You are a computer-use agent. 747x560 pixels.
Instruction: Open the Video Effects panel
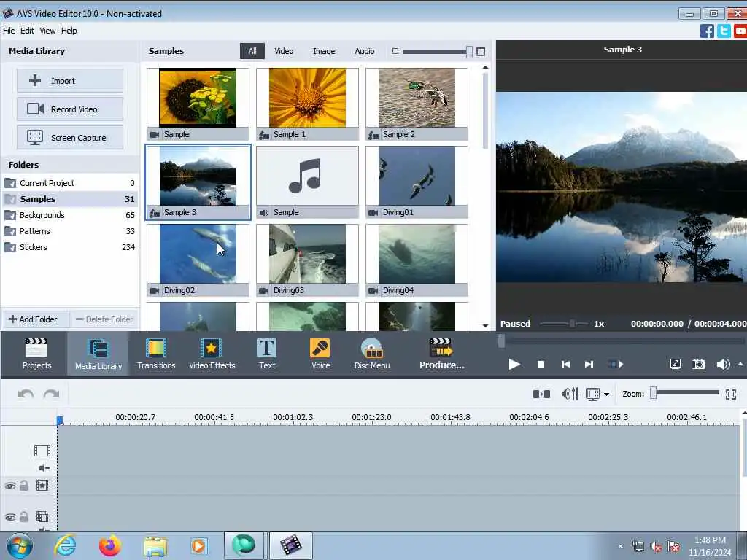click(x=212, y=354)
